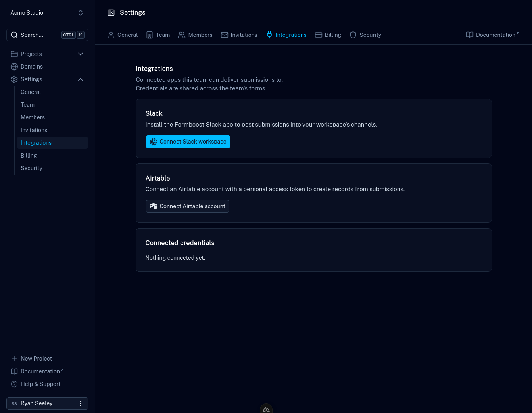Go to Domains in sidebar
This screenshot has height=413, width=532.
[47, 67]
